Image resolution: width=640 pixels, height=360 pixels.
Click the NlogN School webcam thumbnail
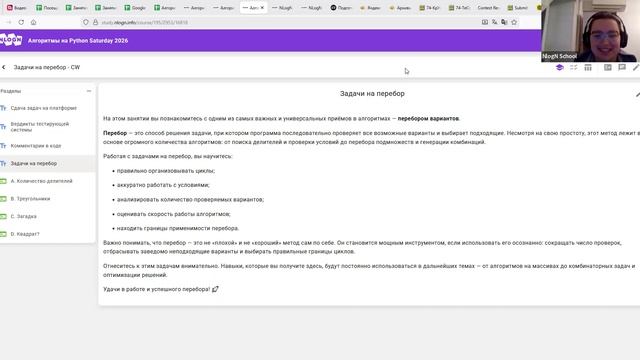pyautogui.click(x=590, y=31)
